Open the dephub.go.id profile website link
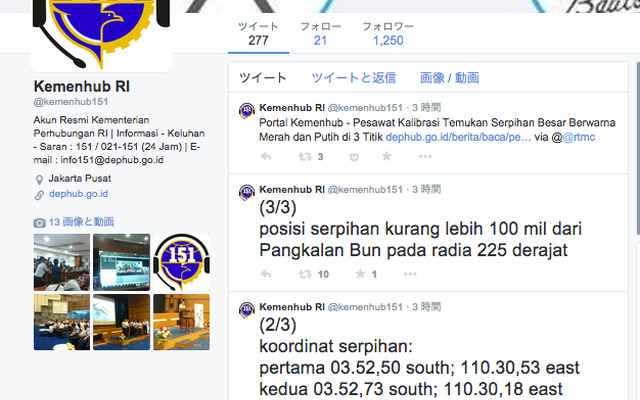The image size is (640, 400). 78,194
